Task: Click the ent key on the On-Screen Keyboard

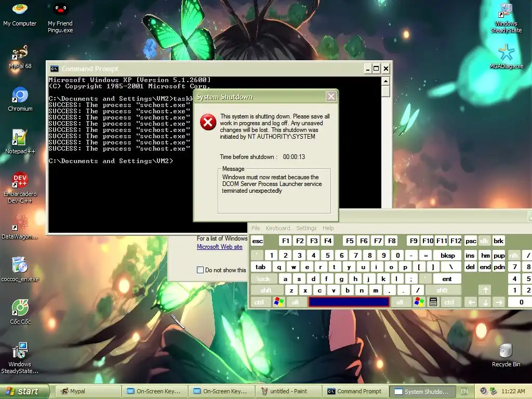Action: click(x=447, y=278)
